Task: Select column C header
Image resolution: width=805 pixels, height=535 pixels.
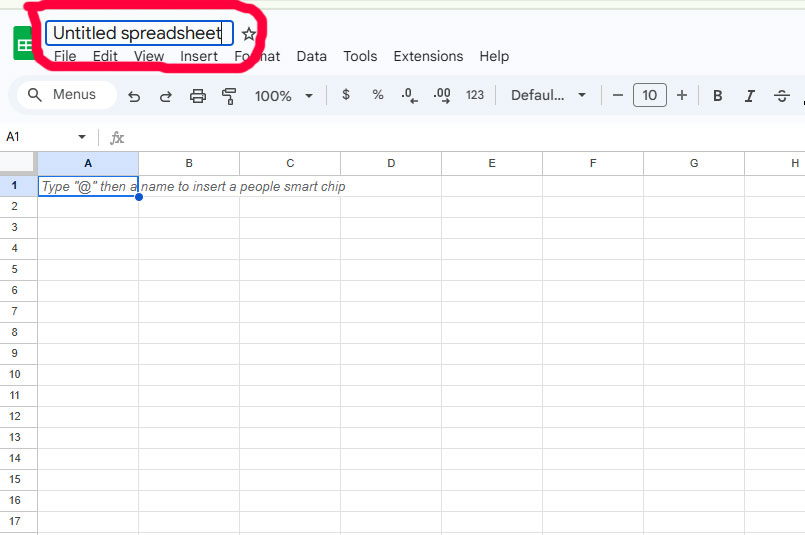Action: click(x=290, y=163)
